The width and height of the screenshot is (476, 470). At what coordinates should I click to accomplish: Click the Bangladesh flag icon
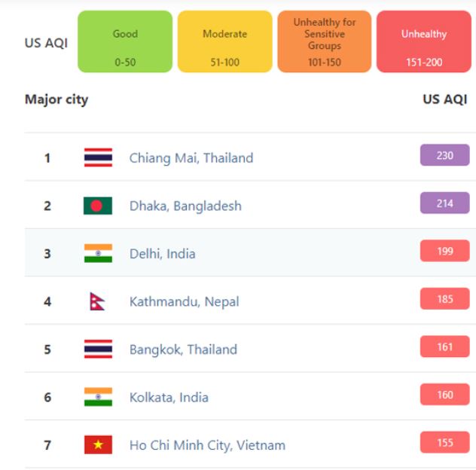[98, 206]
